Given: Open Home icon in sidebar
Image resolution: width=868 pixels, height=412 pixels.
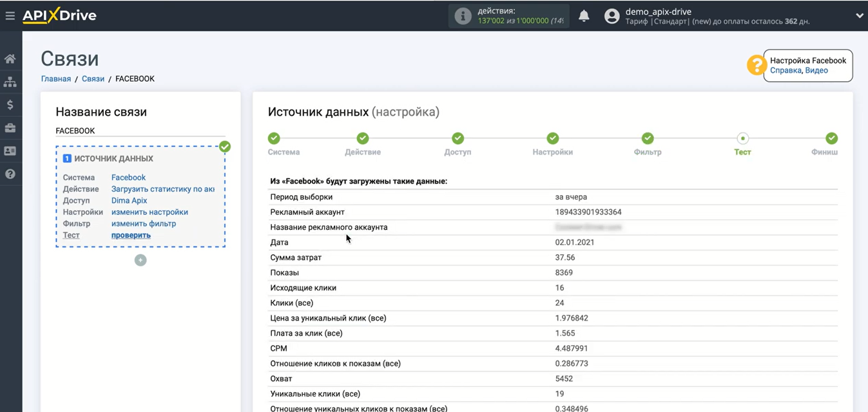Looking at the screenshot, I should tap(10, 59).
